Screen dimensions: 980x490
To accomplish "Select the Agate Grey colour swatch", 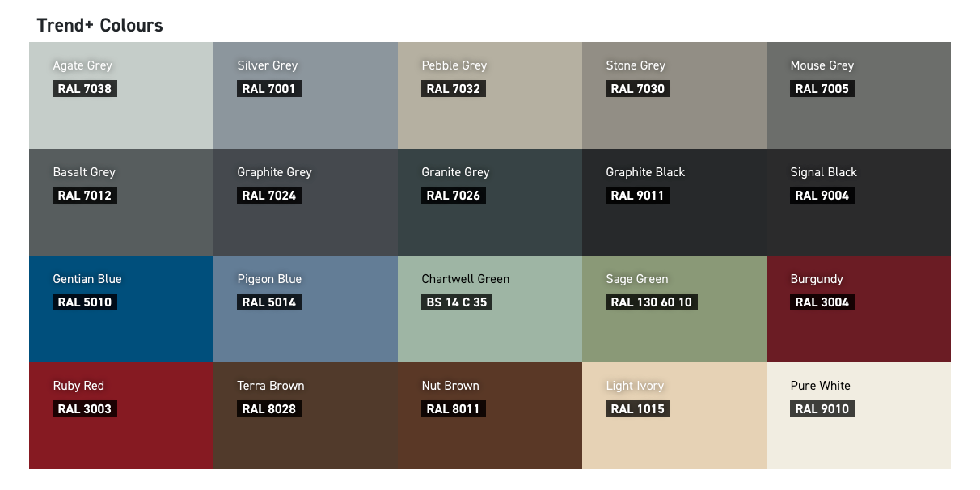I will [121, 95].
